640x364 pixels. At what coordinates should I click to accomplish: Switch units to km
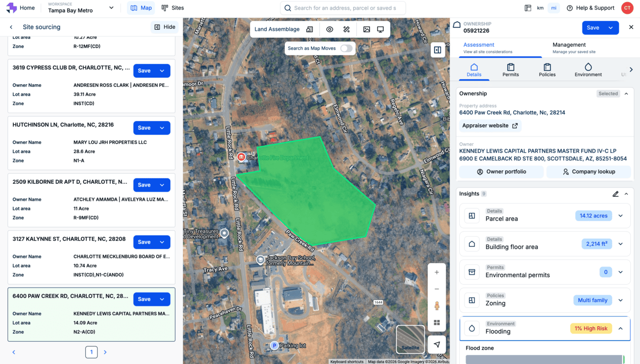tap(540, 8)
